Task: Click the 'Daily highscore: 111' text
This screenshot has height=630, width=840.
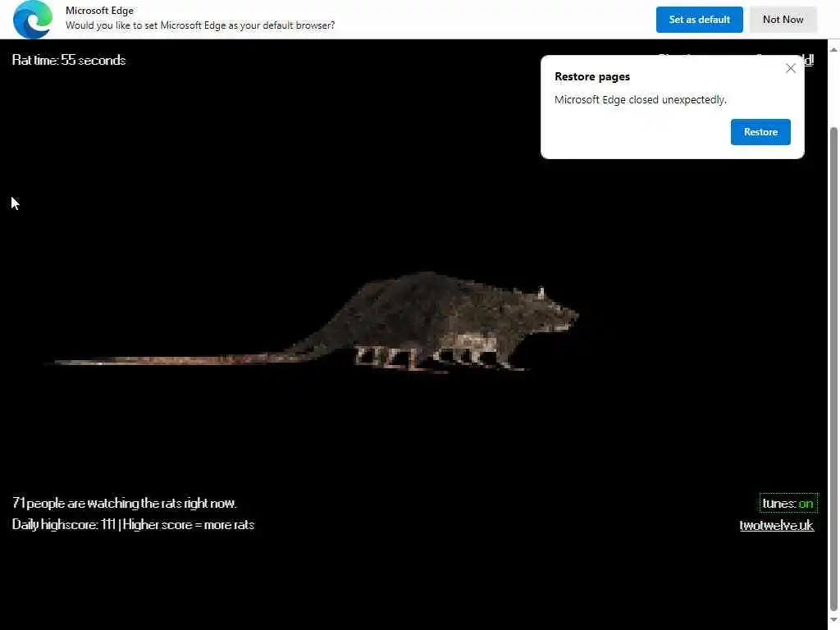Action: click(x=64, y=524)
